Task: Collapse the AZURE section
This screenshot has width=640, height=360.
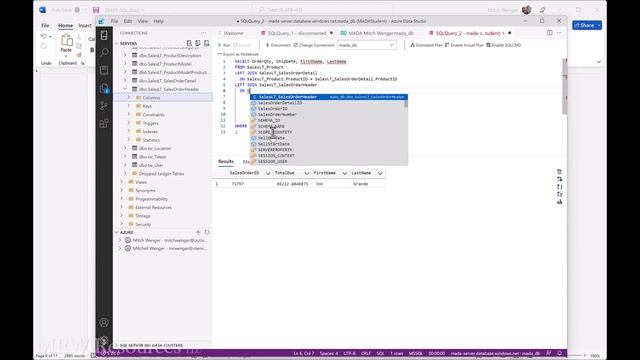Action: [117, 232]
